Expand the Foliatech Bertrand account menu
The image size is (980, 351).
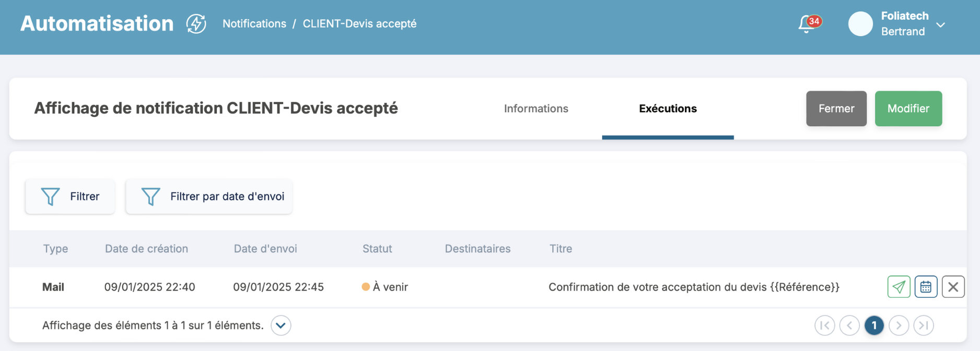[x=940, y=25]
